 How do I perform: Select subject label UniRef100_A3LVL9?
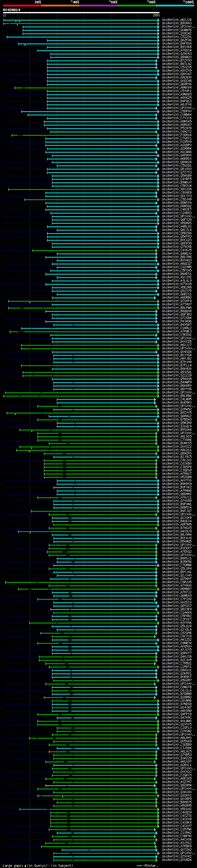(177, 281)
